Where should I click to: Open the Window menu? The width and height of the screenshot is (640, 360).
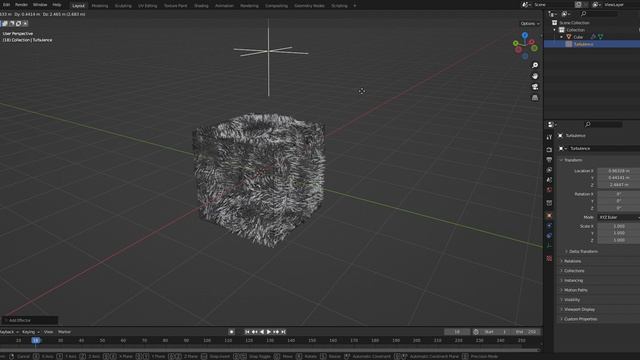click(x=40, y=5)
